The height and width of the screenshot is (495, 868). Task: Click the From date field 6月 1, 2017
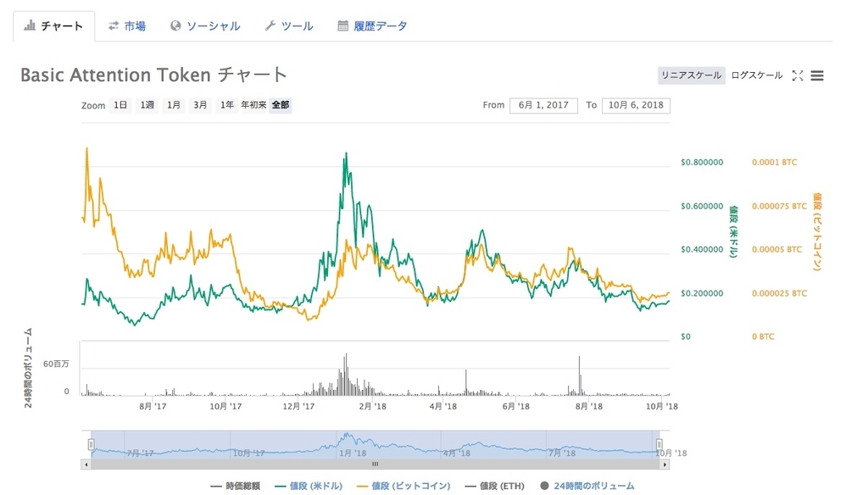tap(543, 105)
